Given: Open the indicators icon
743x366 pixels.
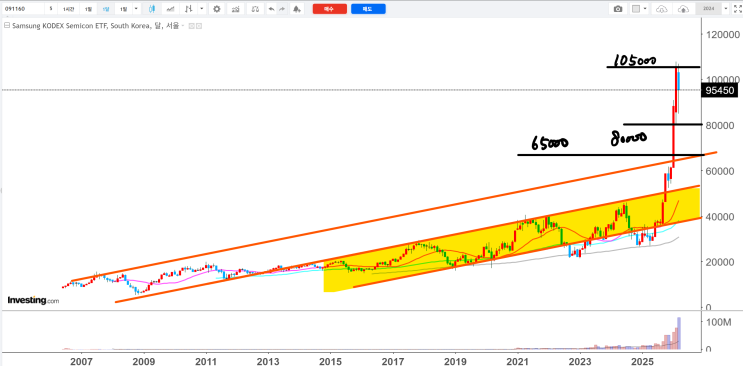Looking at the screenshot, I should tap(236, 9).
